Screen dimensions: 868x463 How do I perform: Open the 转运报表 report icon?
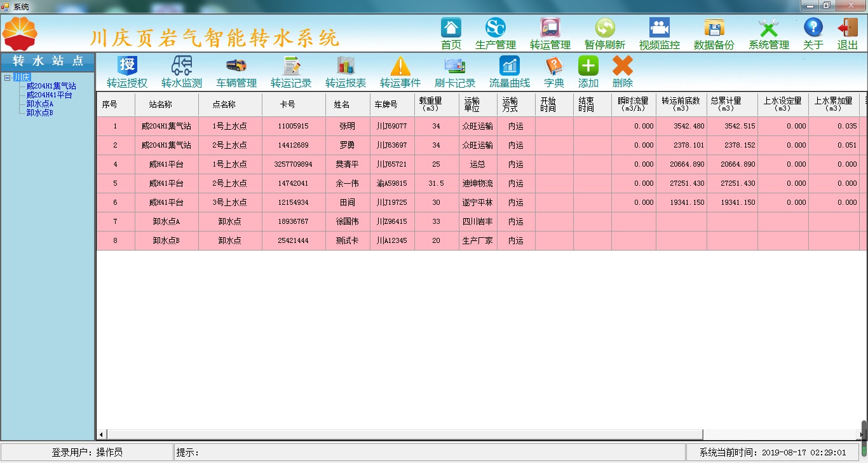346,66
